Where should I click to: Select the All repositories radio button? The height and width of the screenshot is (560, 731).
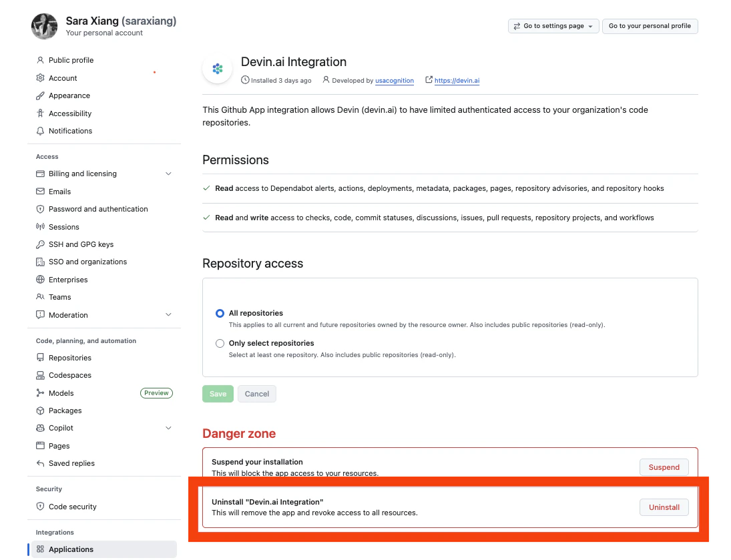click(220, 313)
